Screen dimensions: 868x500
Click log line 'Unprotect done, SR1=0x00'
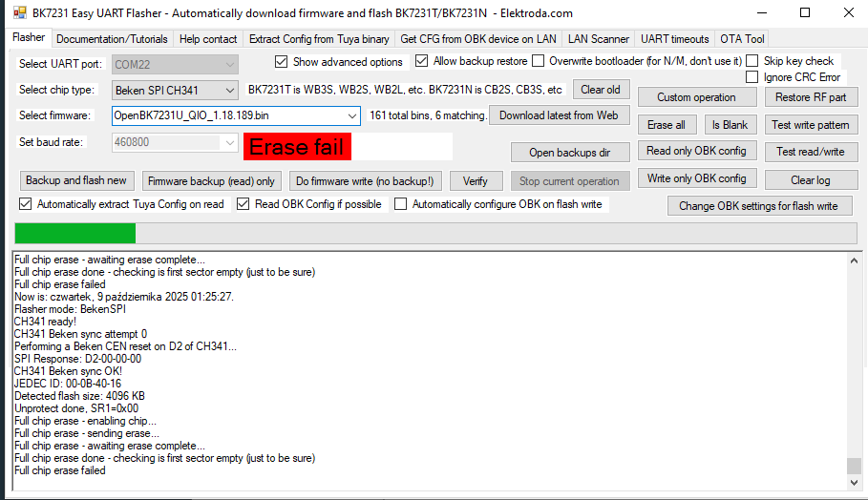pyautogui.click(x=76, y=408)
